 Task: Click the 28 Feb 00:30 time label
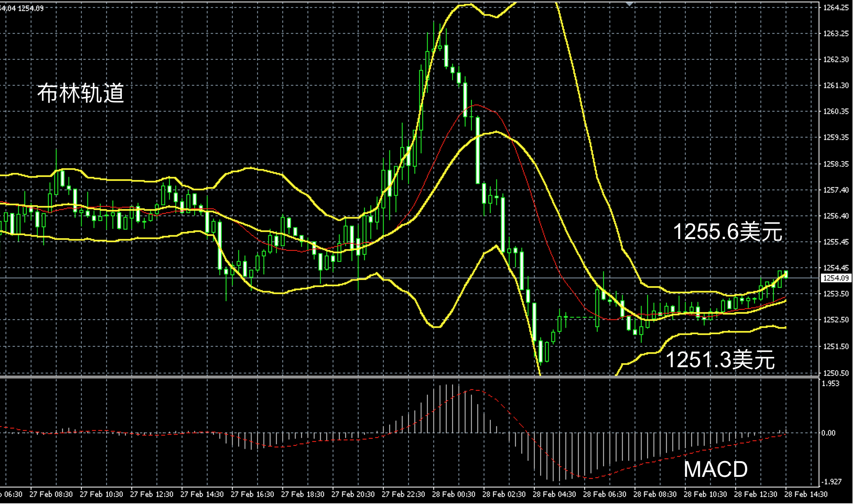click(454, 494)
